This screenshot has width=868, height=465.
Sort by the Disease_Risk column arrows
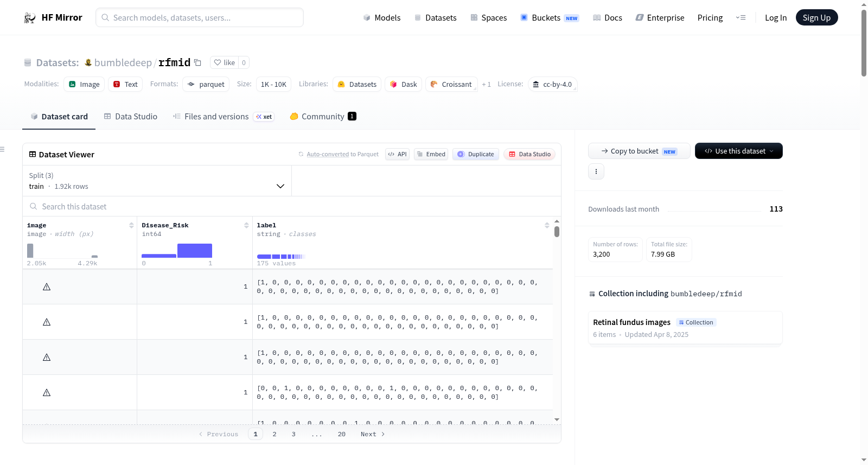(x=246, y=225)
